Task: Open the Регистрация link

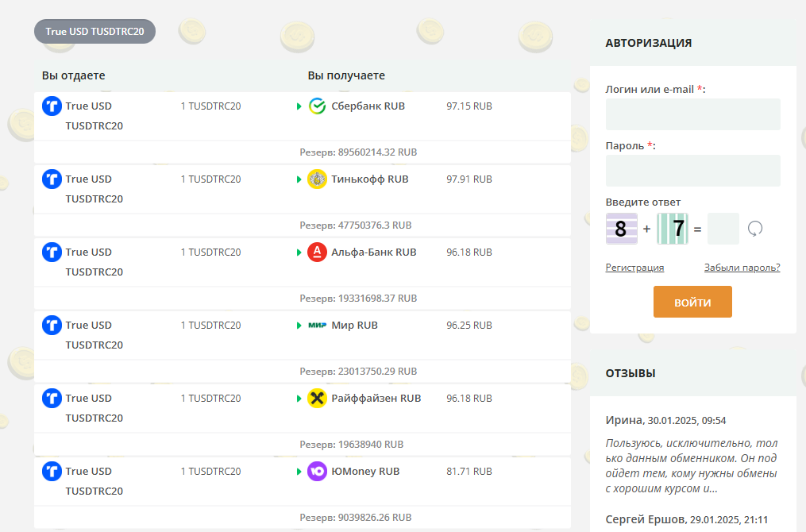Action: coord(634,268)
